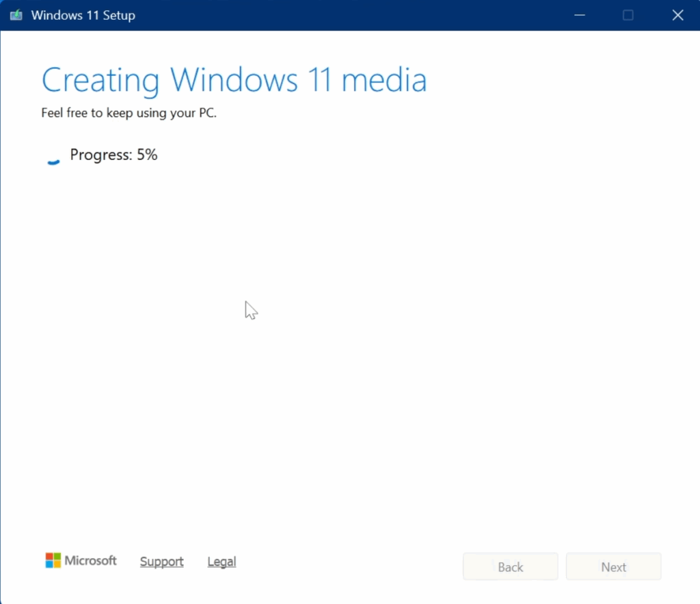Open the Support link

(x=161, y=562)
